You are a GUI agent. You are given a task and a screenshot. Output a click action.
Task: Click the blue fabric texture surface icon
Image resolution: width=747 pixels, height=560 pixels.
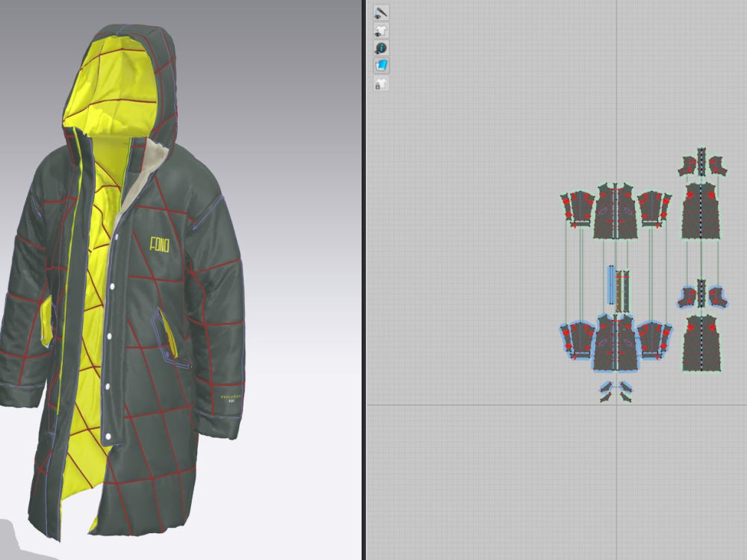tap(381, 66)
